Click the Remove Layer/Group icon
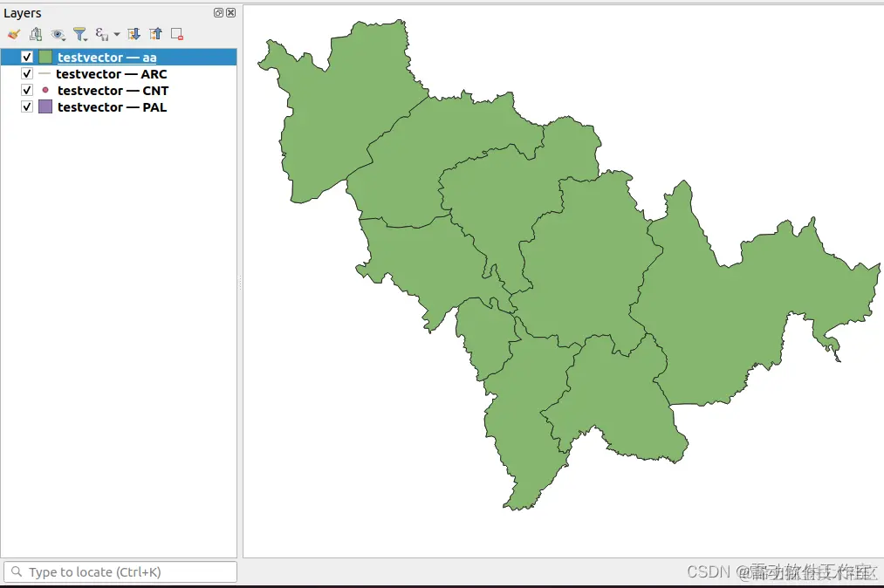 pos(177,34)
